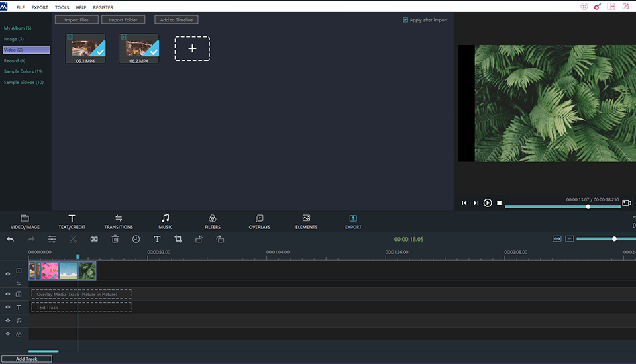Open the edit settings sliders icon
Image resolution: width=636 pixels, height=364 pixels.
(52, 239)
